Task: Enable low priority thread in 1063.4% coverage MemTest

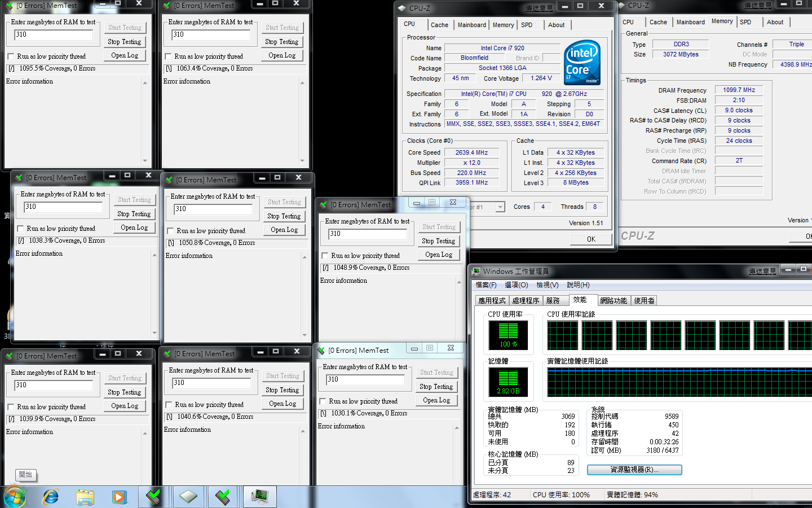Action: tap(168, 56)
